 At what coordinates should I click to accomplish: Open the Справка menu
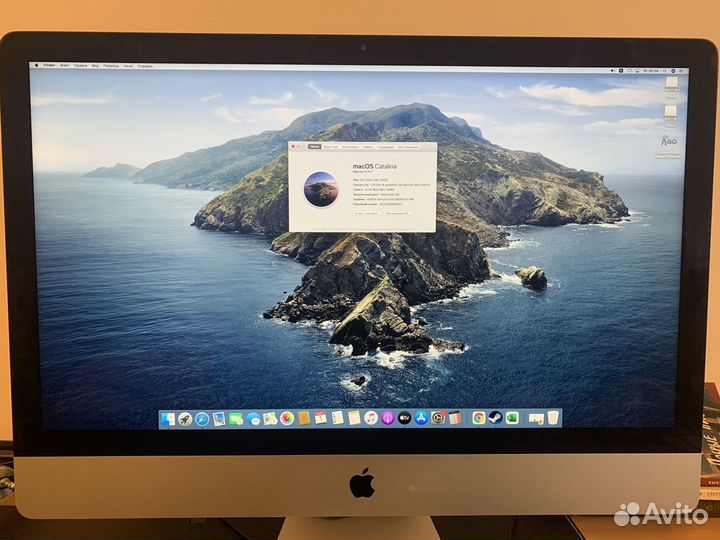145,66
